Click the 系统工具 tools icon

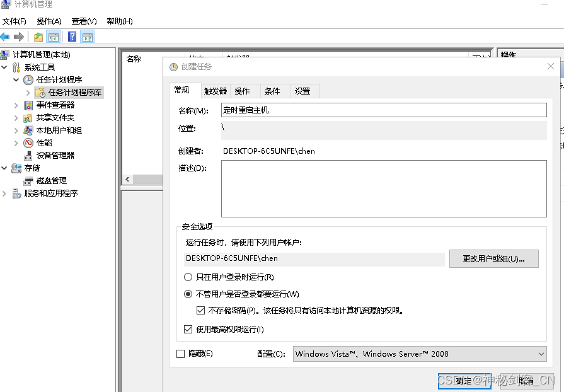tap(16, 67)
